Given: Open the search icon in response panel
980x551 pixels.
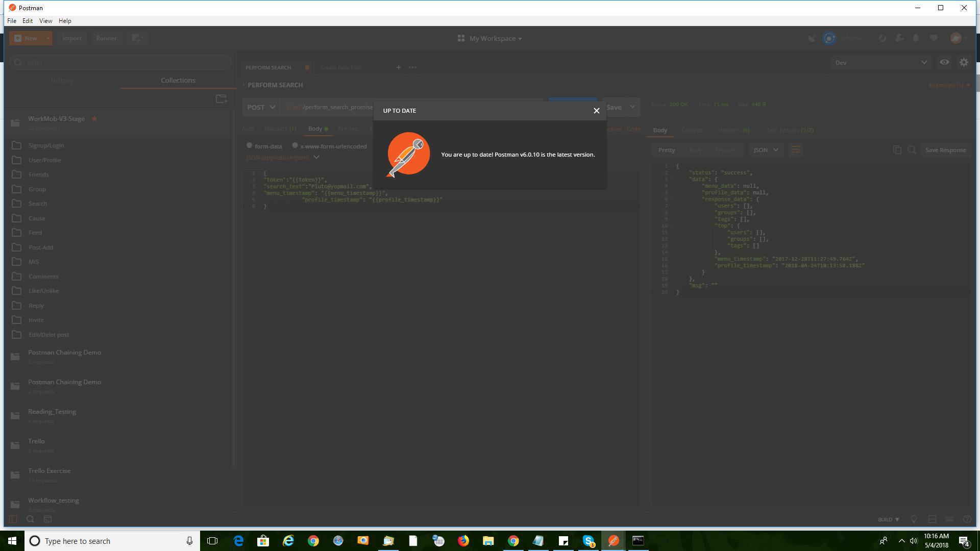Looking at the screenshot, I should click(912, 149).
